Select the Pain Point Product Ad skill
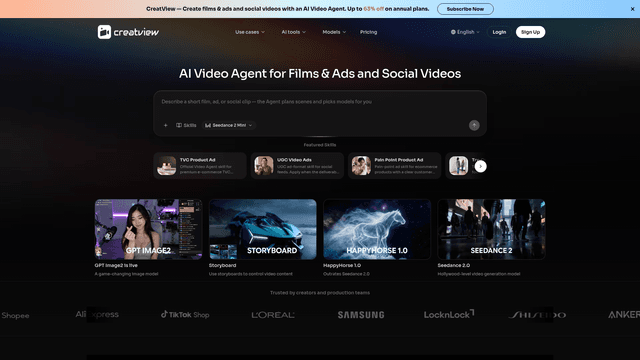 394,166
